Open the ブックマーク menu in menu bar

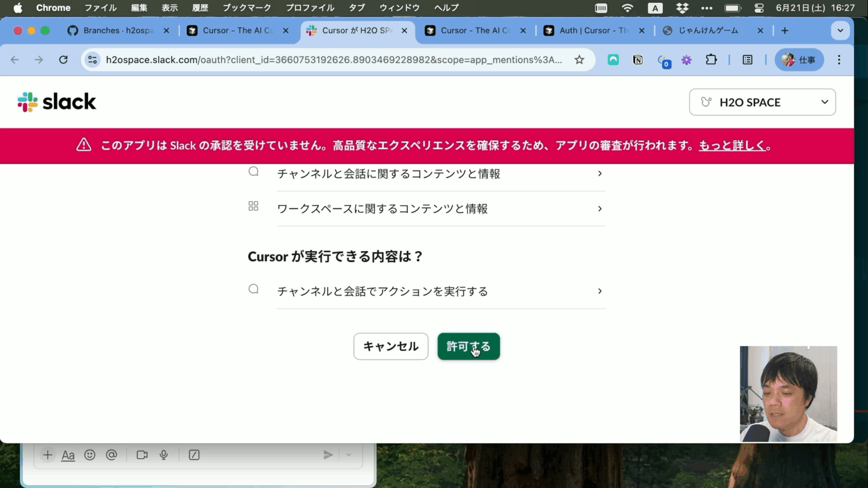click(247, 7)
